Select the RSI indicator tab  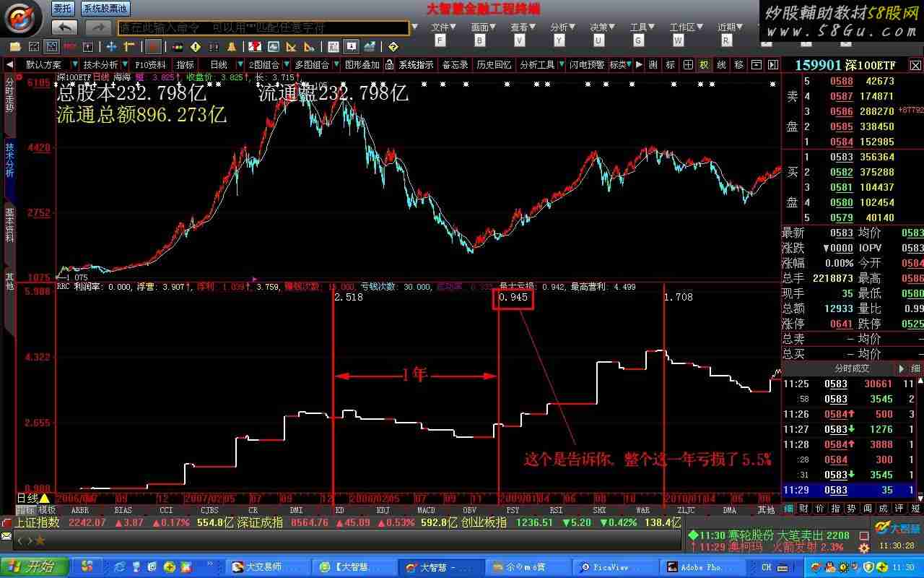(x=556, y=510)
